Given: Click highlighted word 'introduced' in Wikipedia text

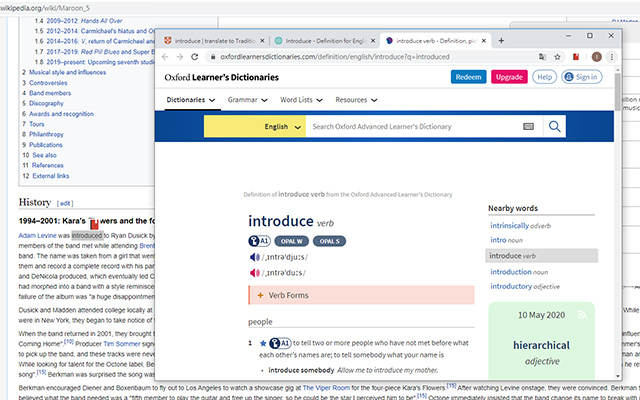Looking at the screenshot, I should coord(87,236).
